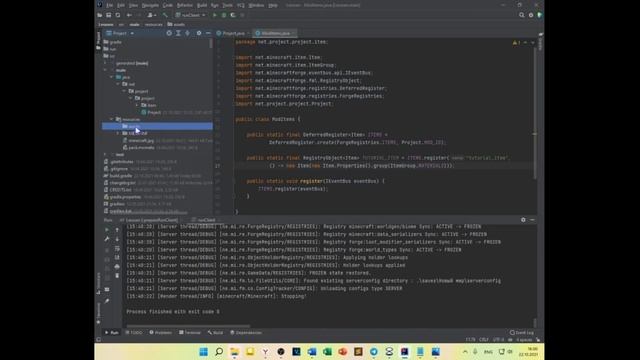The width and height of the screenshot is (640, 360).
Task: Select the gradle.properties file
Action: [125, 197]
